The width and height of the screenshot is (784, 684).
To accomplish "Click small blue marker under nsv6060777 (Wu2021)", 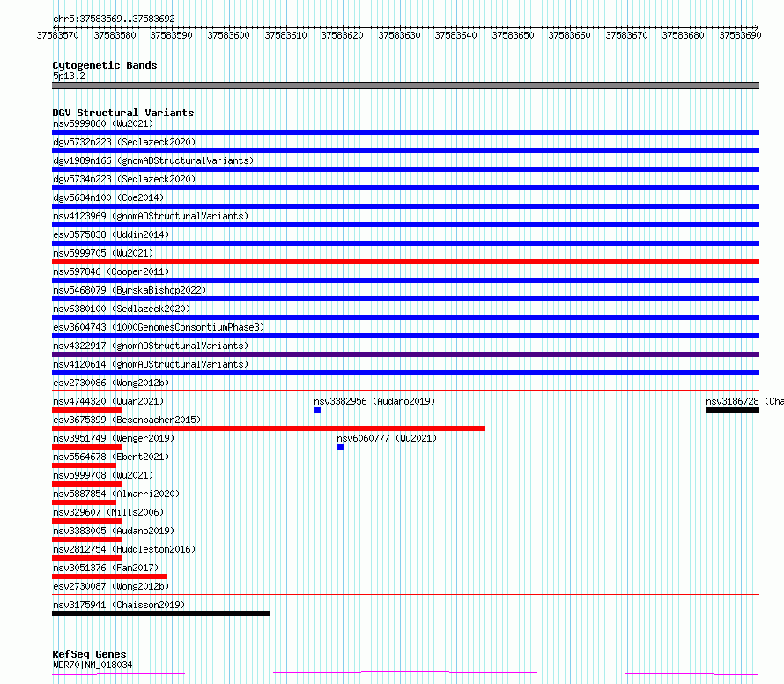I will coord(341,447).
